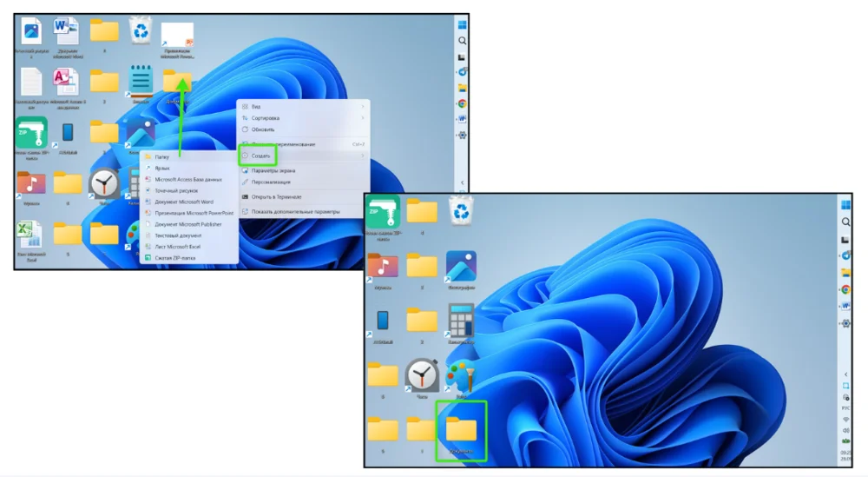868x477 pixels.
Task: Select the blank text document on first desktop
Action: [x=31, y=82]
